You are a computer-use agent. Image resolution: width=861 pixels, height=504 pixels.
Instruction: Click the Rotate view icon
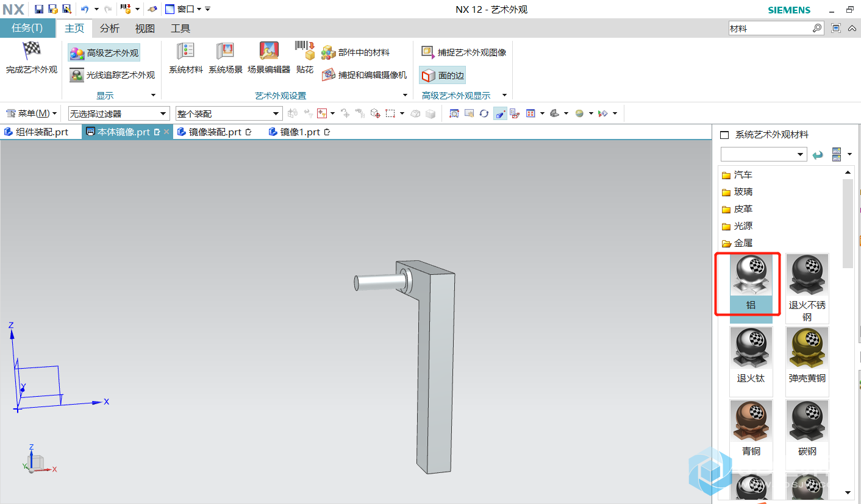tap(484, 113)
